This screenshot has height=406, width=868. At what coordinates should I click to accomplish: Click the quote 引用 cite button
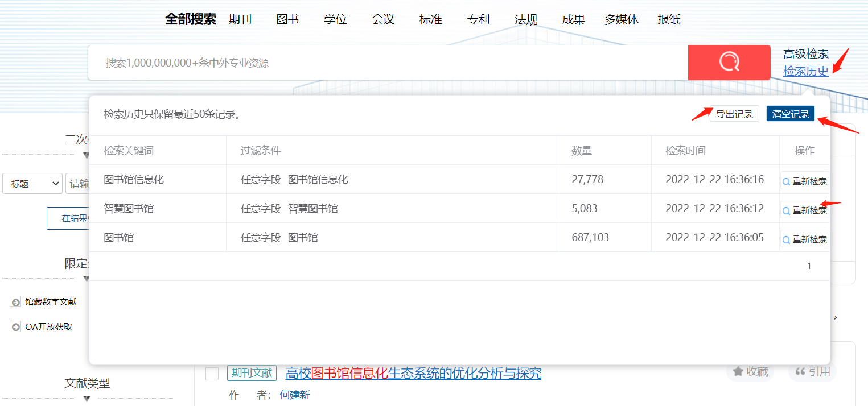tap(812, 372)
